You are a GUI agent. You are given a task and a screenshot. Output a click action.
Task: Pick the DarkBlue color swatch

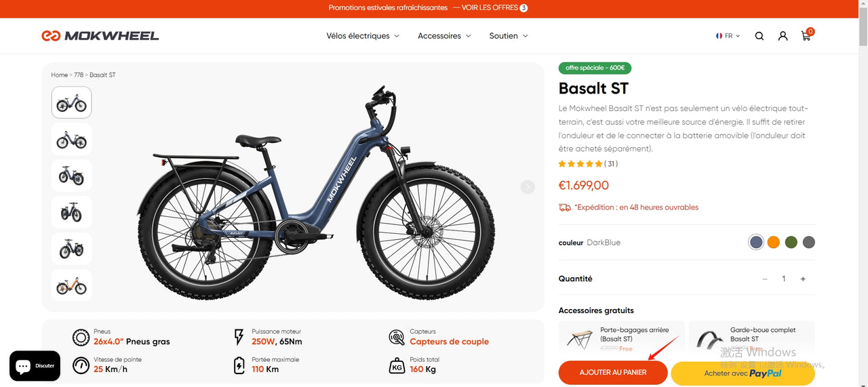(756, 243)
